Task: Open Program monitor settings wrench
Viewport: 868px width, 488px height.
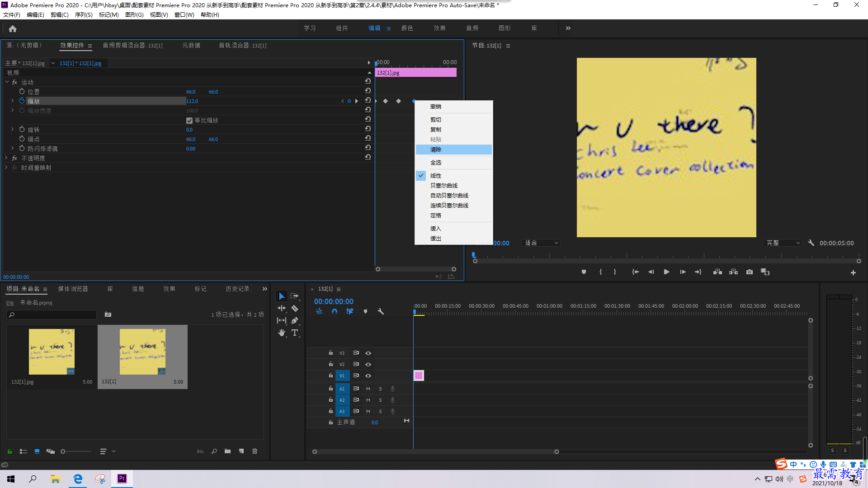Action: pos(811,243)
